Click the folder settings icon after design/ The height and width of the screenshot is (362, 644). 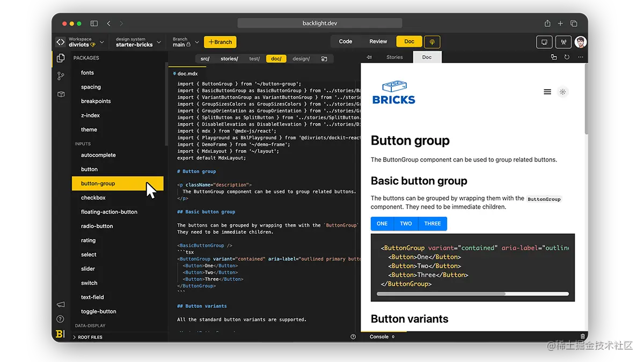324,59
